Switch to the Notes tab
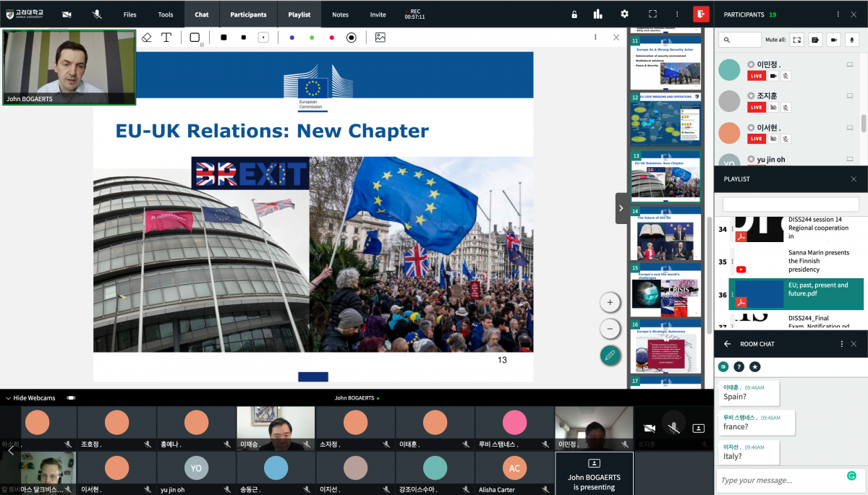This screenshot has height=495, width=868. [x=340, y=14]
